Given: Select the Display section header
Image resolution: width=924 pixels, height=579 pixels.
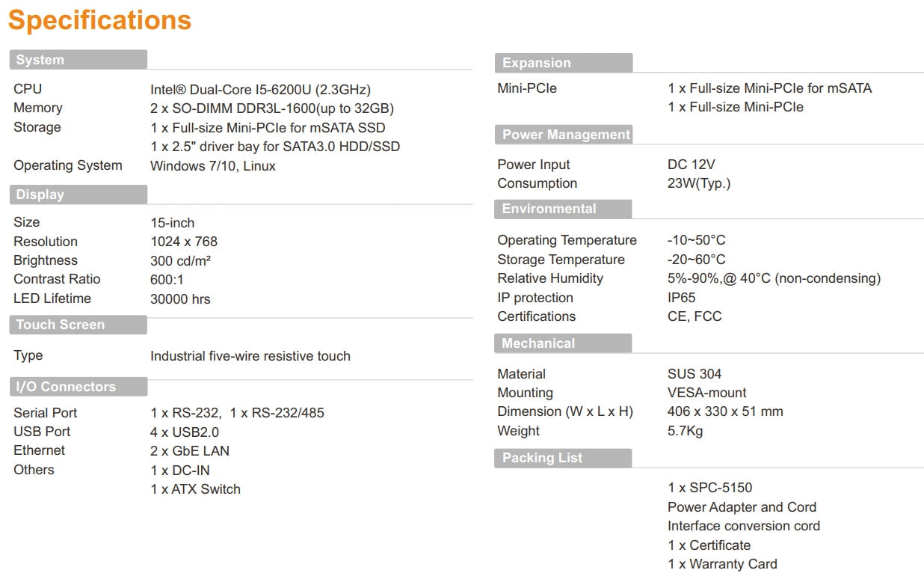Looking at the screenshot, I should 40,194.
